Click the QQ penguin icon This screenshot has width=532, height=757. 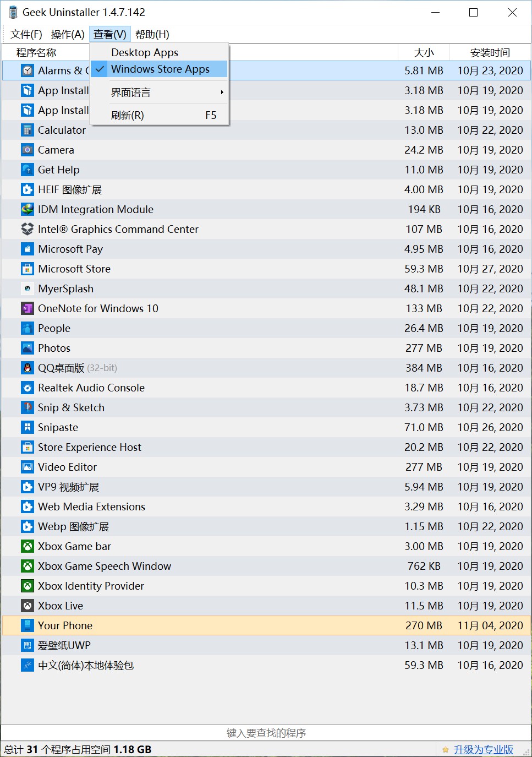[28, 368]
